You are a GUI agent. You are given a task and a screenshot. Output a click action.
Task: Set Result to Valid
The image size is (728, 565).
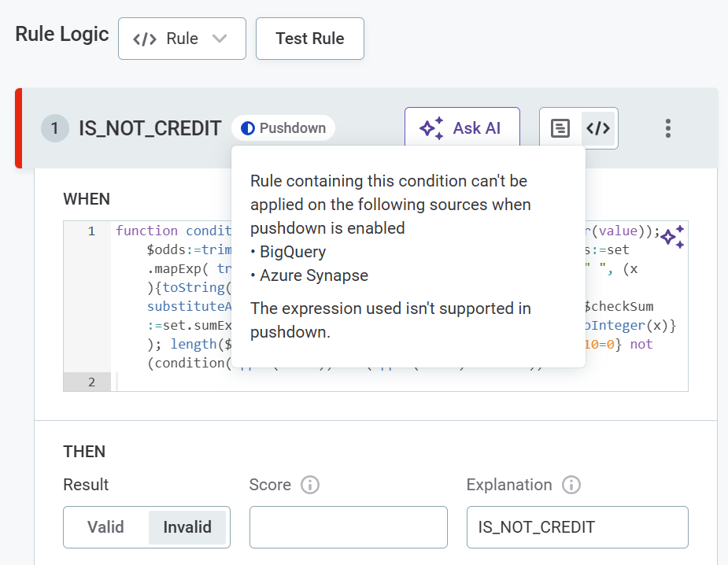coord(105,527)
